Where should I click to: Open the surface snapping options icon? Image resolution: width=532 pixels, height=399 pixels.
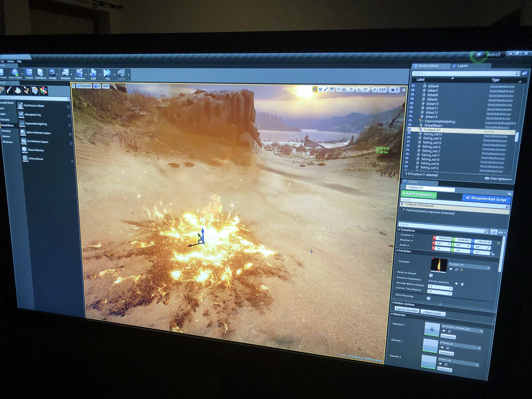coord(338,89)
